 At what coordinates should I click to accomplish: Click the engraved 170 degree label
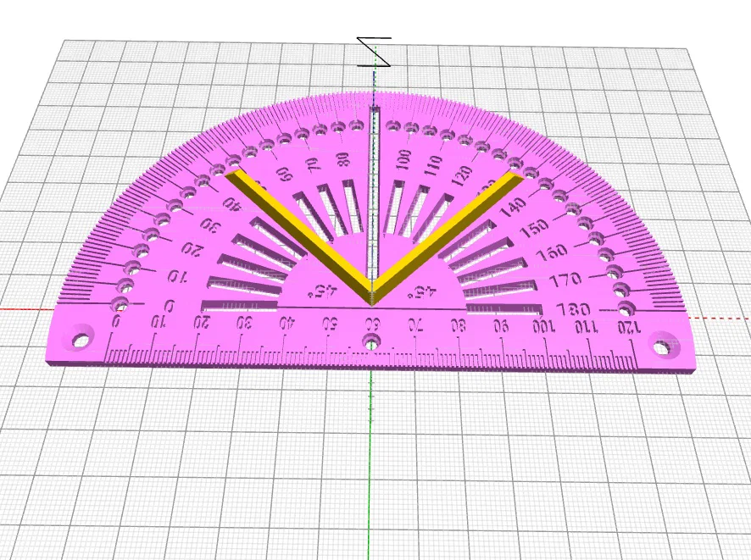[x=565, y=280]
